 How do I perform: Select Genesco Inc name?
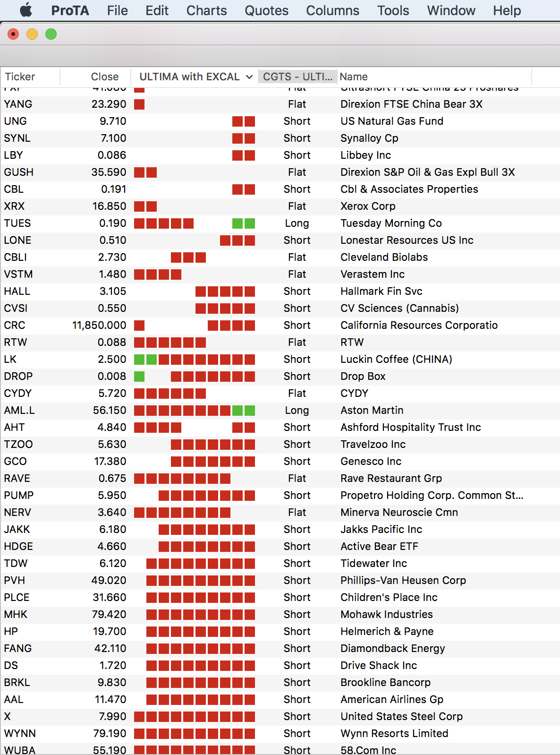pyautogui.click(x=371, y=461)
